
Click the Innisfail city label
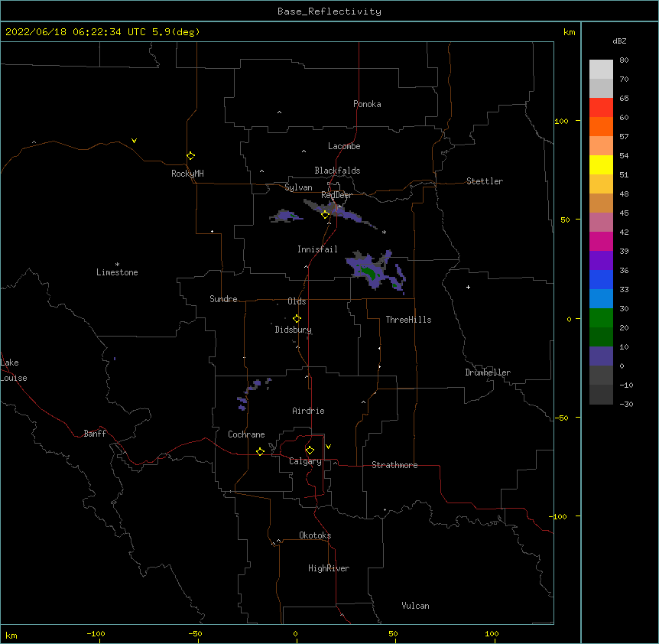pos(317,249)
